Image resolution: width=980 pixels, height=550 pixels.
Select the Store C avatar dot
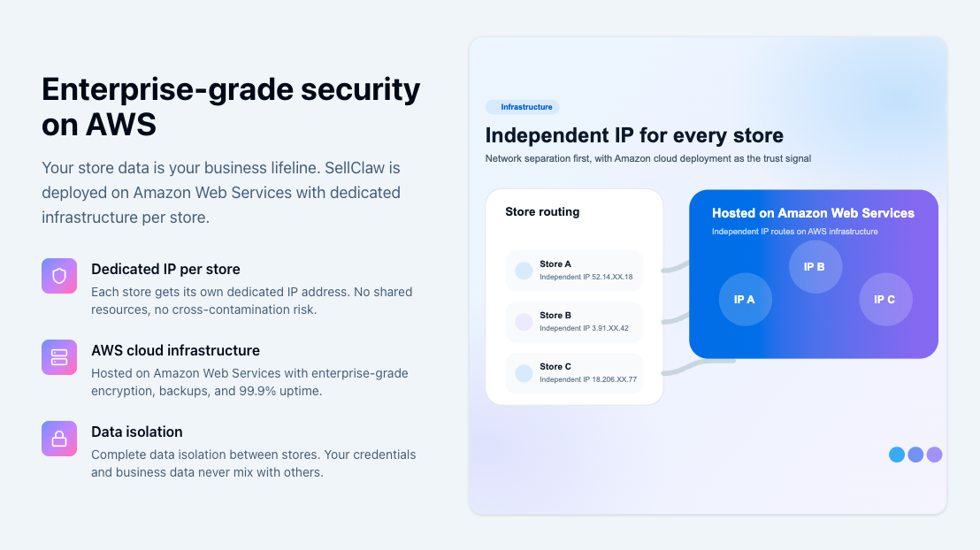524,373
